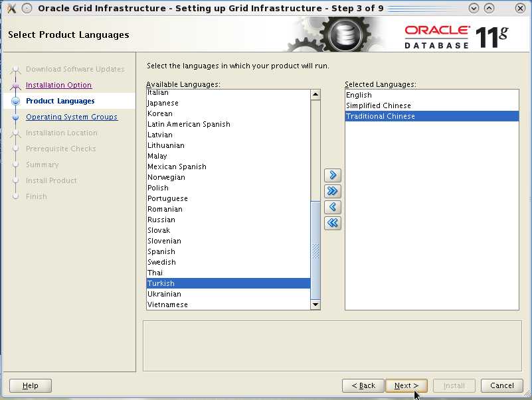This screenshot has height=400, width=532.
Task: Select Korean in Available Languages
Action: coord(228,113)
